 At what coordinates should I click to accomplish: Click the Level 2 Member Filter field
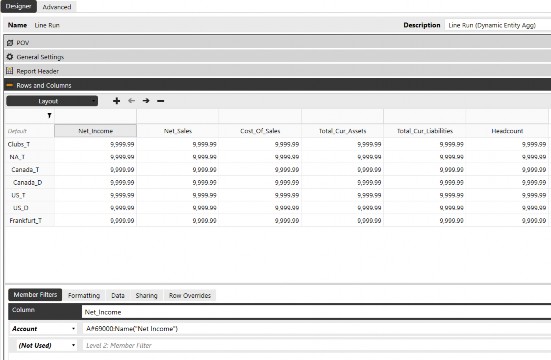click(316, 345)
